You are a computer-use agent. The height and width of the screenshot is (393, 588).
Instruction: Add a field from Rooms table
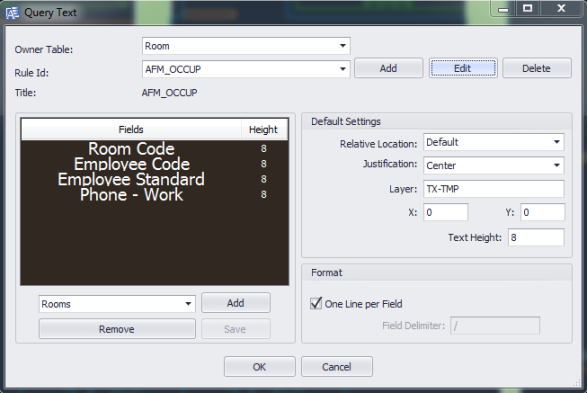[x=236, y=303]
